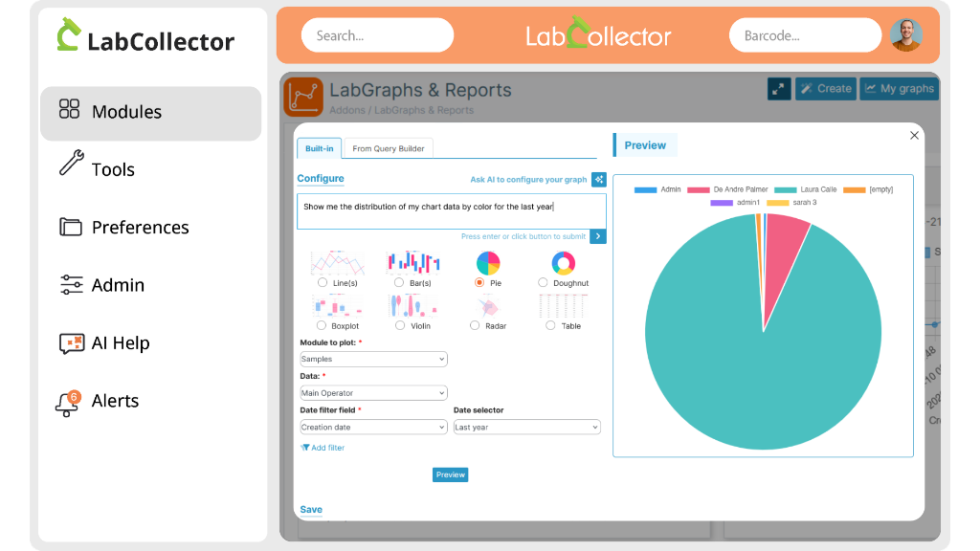
Task: Click the fullscreen expand arrows button
Action: coord(779,89)
